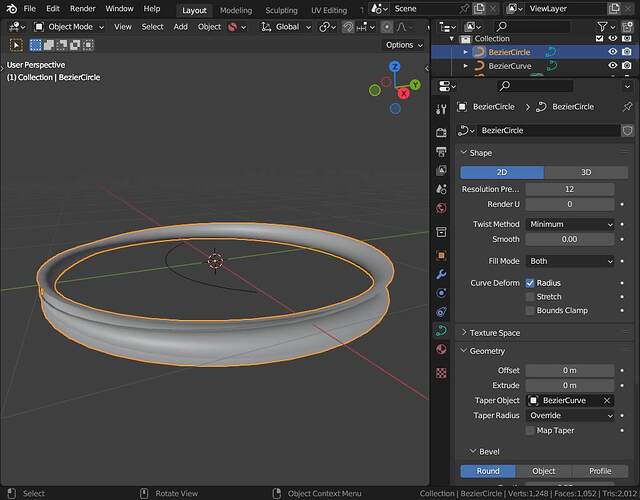Open the Object properties orange square icon
Viewport: 640px width, 500px height.
click(441, 256)
